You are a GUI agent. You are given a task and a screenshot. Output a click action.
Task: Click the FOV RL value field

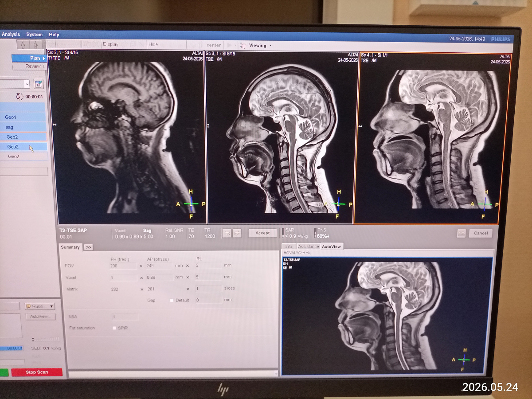(x=208, y=266)
